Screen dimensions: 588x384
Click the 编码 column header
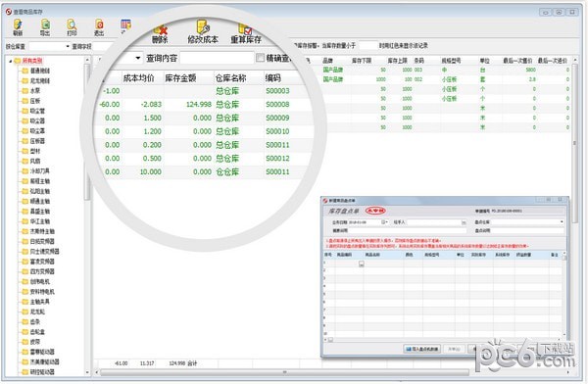273,78
